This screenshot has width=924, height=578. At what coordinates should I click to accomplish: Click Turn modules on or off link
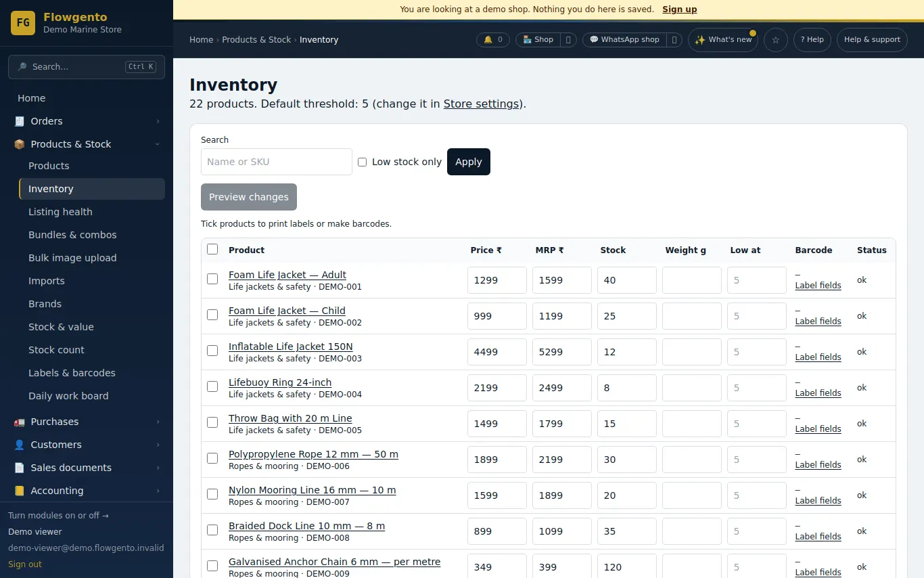(x=58, y=516)
